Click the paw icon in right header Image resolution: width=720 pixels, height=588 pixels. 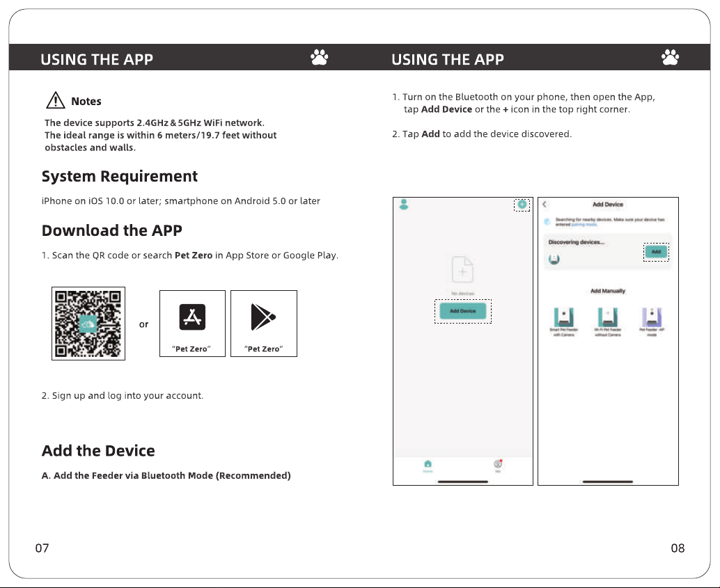670,57
